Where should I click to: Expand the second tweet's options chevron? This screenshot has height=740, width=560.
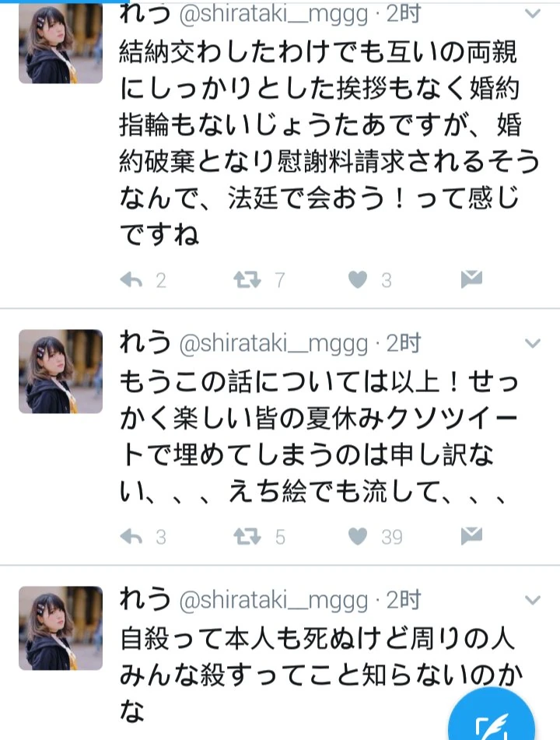[x=533, y=343]
